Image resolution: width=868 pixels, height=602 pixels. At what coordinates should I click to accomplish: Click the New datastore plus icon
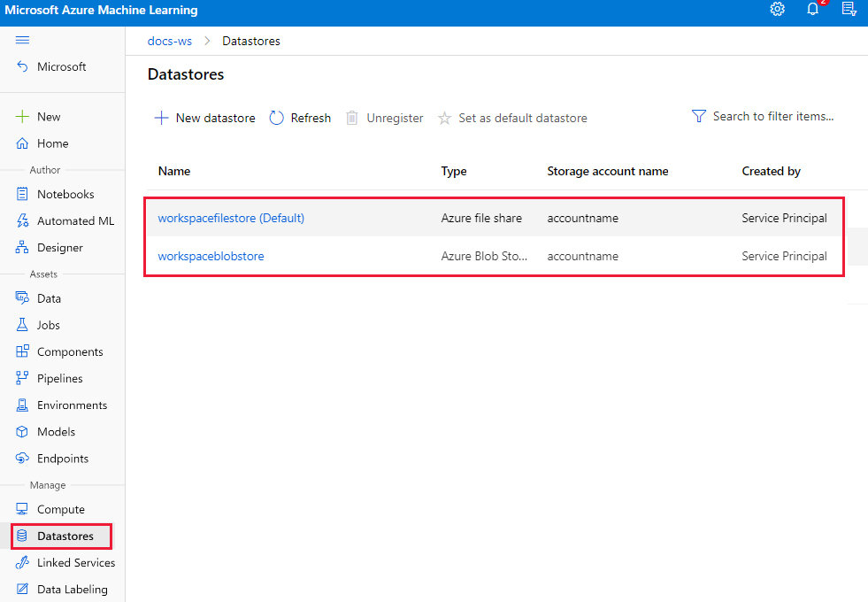click(161, 118)
